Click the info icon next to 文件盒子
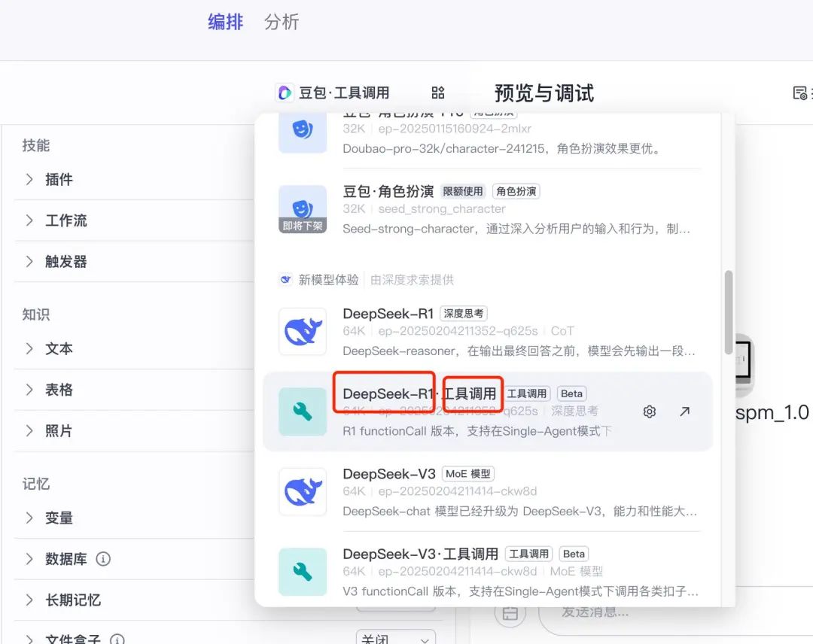The image size is (813, 644). click(x=117, y=639)
